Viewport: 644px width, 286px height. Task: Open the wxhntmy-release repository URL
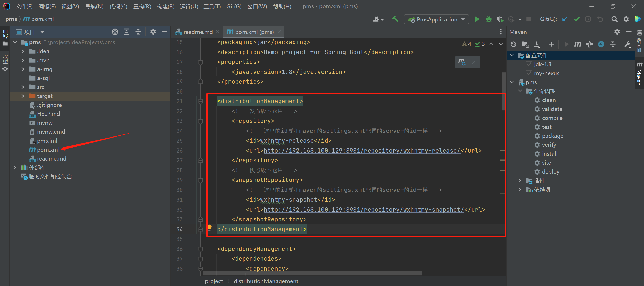(x=362, y=151)
